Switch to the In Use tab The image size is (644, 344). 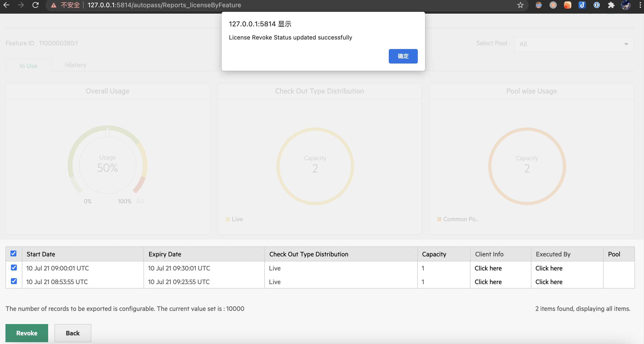point(28,66)
